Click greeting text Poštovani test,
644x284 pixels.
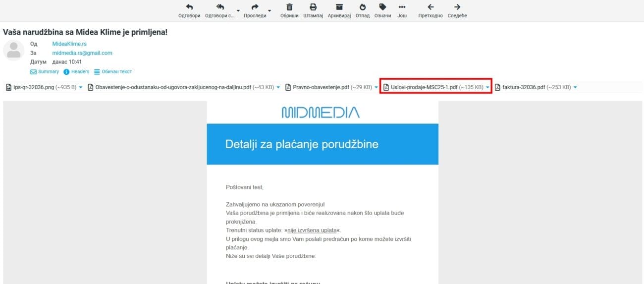pyautogui.click(x=245, y=187)
